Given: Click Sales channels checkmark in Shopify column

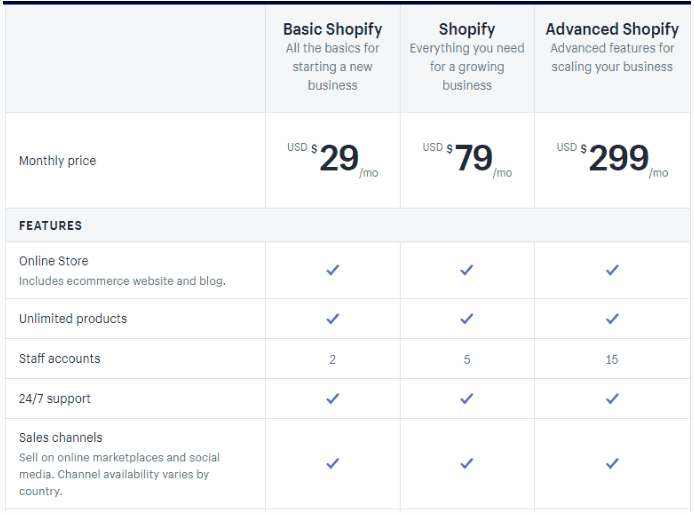Looking at the screenshot, I should pyautogui.click(x=467, y=463).
